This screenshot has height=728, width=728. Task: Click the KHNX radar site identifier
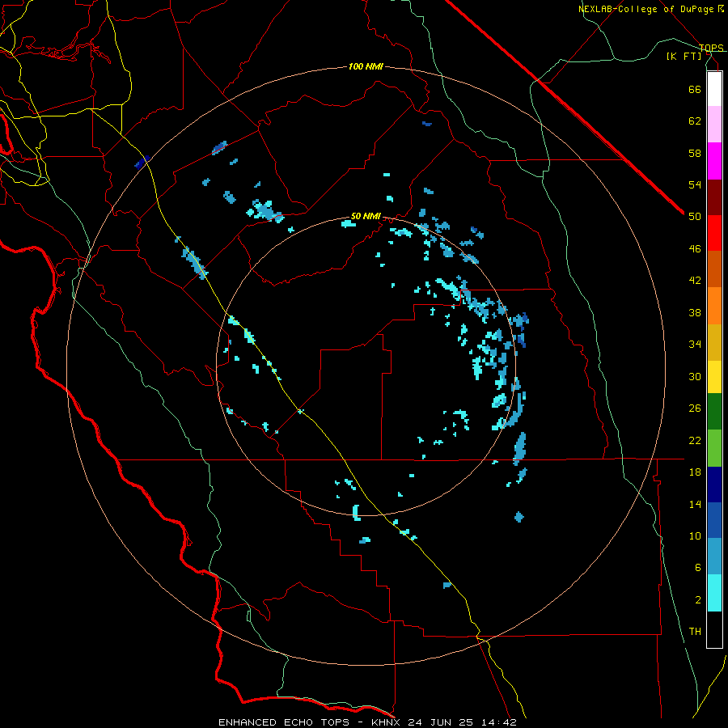click(387, 722)
